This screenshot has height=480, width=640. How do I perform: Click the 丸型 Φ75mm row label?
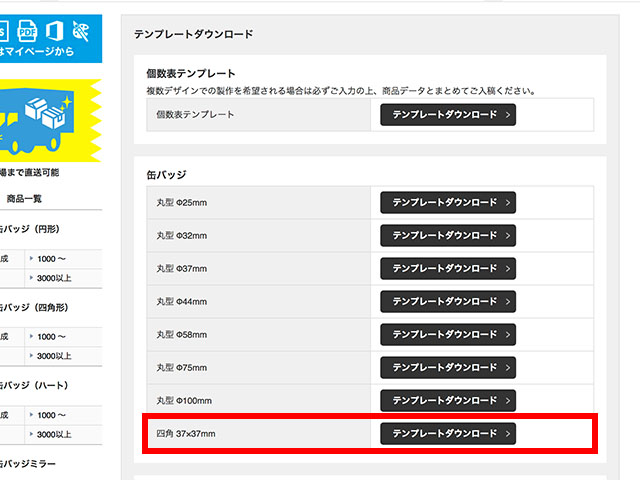coord(182,368)
